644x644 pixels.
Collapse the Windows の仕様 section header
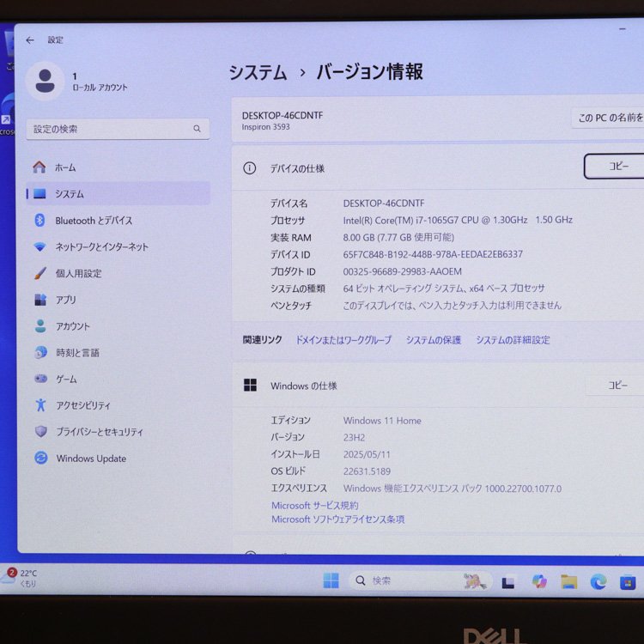[x=437, y=386]
